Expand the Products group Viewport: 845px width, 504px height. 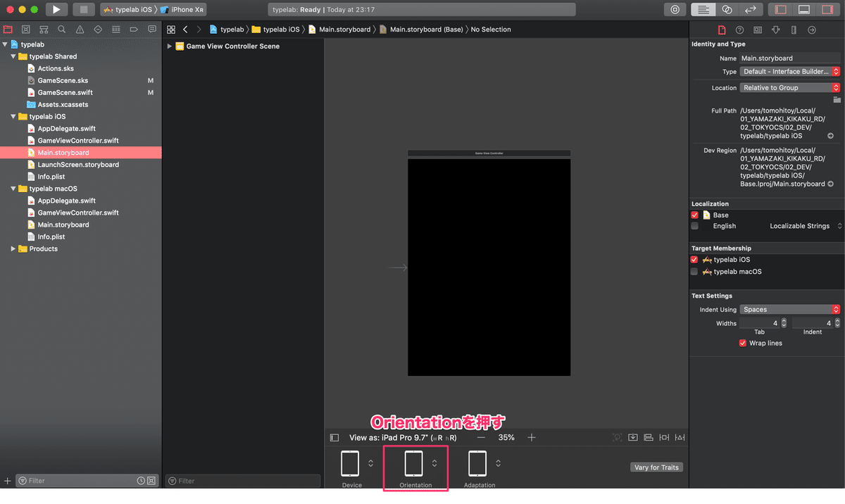[13, 248]
